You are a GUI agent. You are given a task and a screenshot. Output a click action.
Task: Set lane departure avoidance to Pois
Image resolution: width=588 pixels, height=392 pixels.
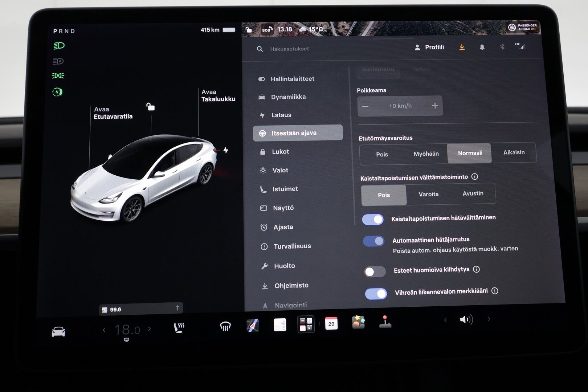384,195
